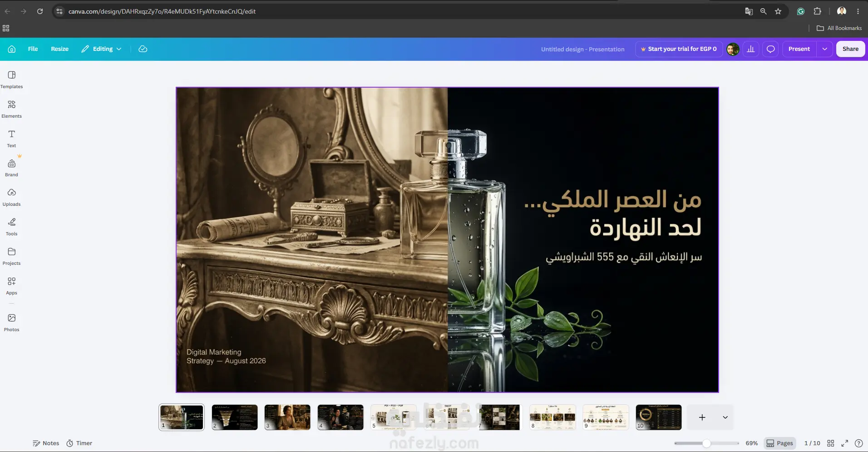Screen dimensions: 868x452
Task: Go to Canva home icon
Action: point(12,49)
